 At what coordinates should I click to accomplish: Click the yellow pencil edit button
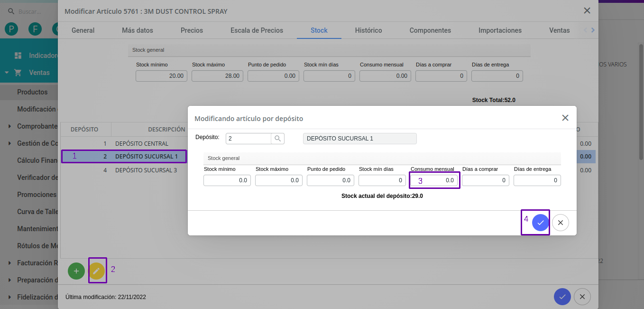[x=97, y=271]
